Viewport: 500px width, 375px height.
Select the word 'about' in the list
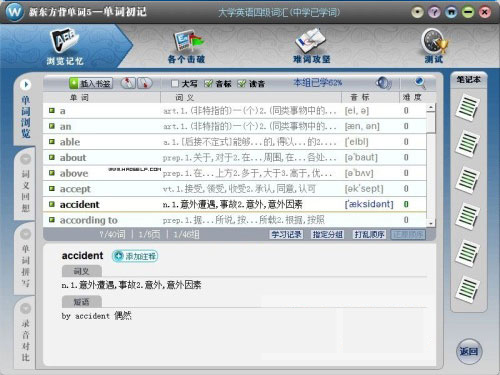[x=73, y=157]
